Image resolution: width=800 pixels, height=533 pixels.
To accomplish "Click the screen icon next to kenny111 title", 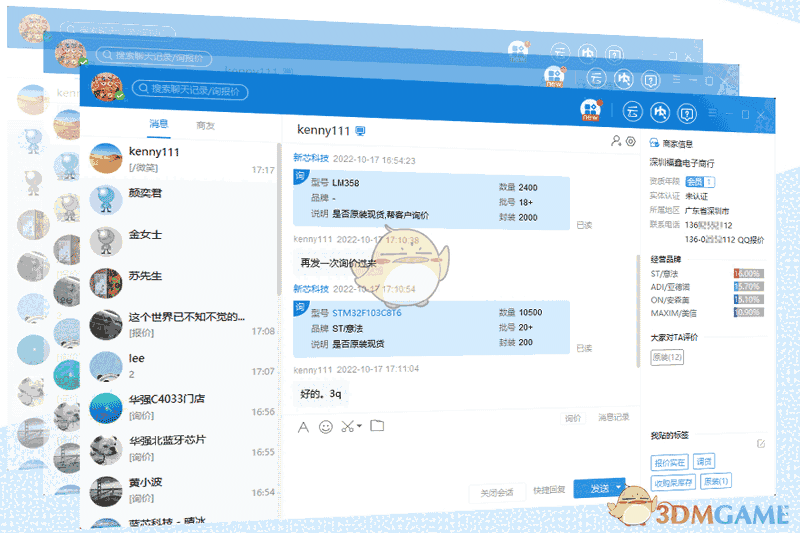I will [x=360, y=131].
